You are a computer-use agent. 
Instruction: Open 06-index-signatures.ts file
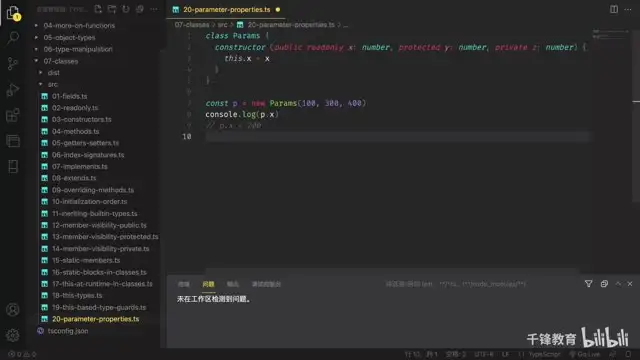tap(88, 155)
